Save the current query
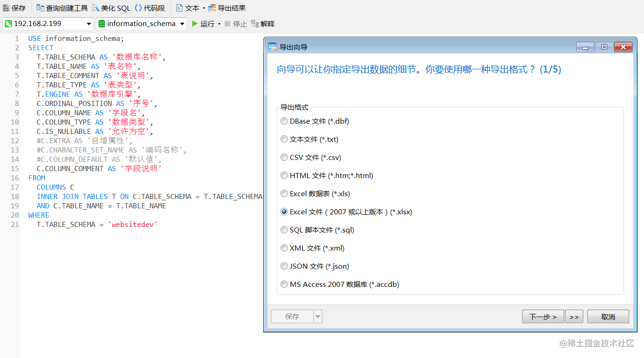644x358 pixels. click(14, 7)
